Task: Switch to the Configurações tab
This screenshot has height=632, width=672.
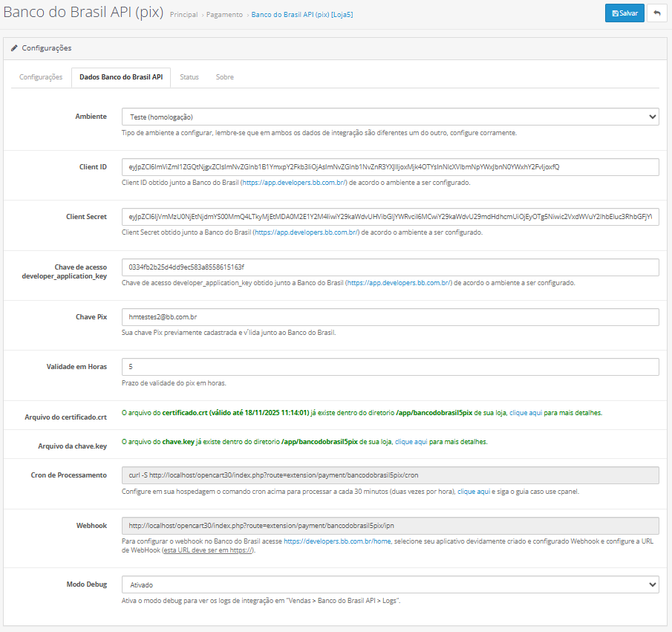Action: pos(41,77)
